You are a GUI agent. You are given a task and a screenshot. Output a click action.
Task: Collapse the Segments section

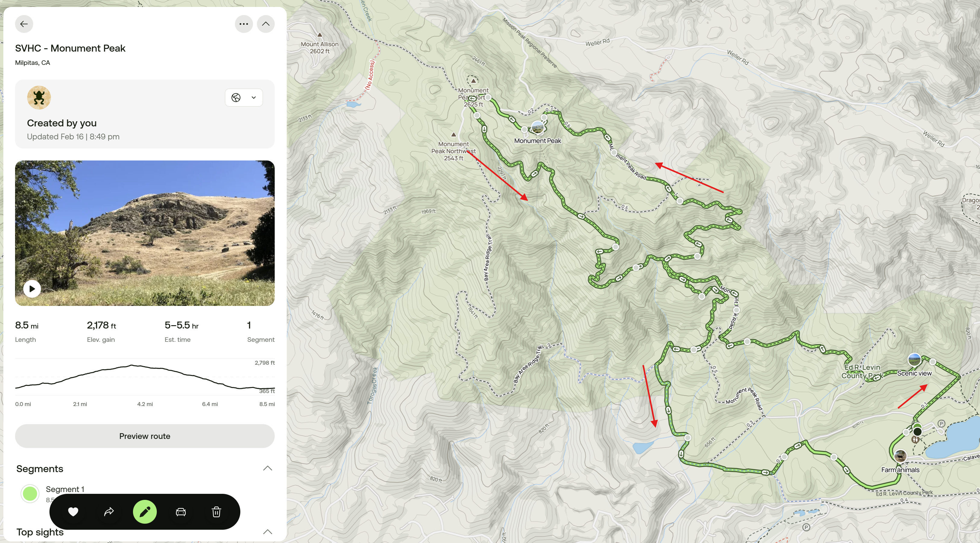[267, 468]
